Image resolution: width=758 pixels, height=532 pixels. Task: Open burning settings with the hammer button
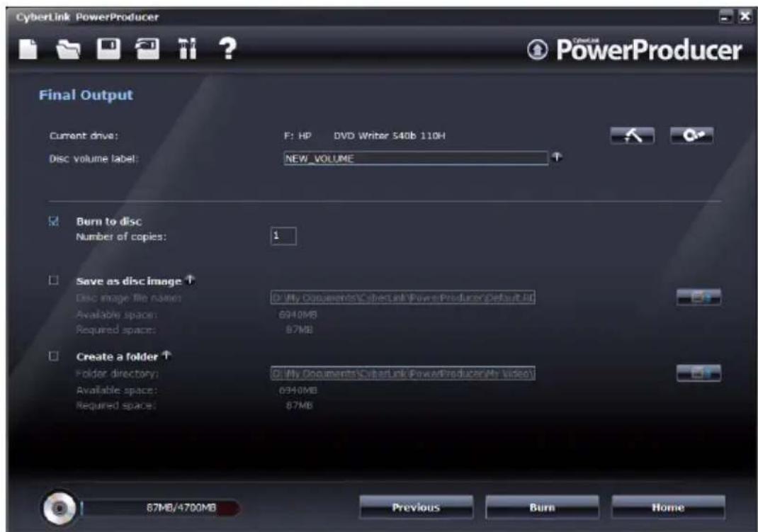click(633, 136)
